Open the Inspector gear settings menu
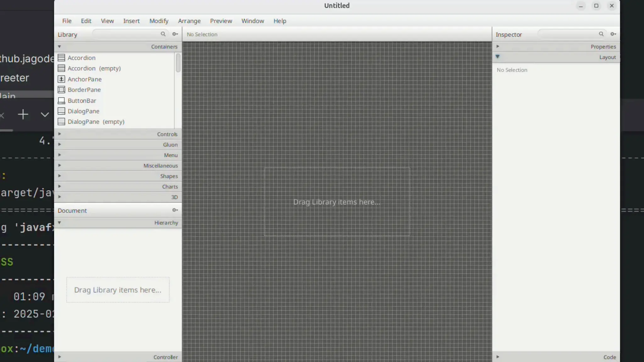Image resolution: width=644 pixels, height=362 pixels. [x=613, y=34]
